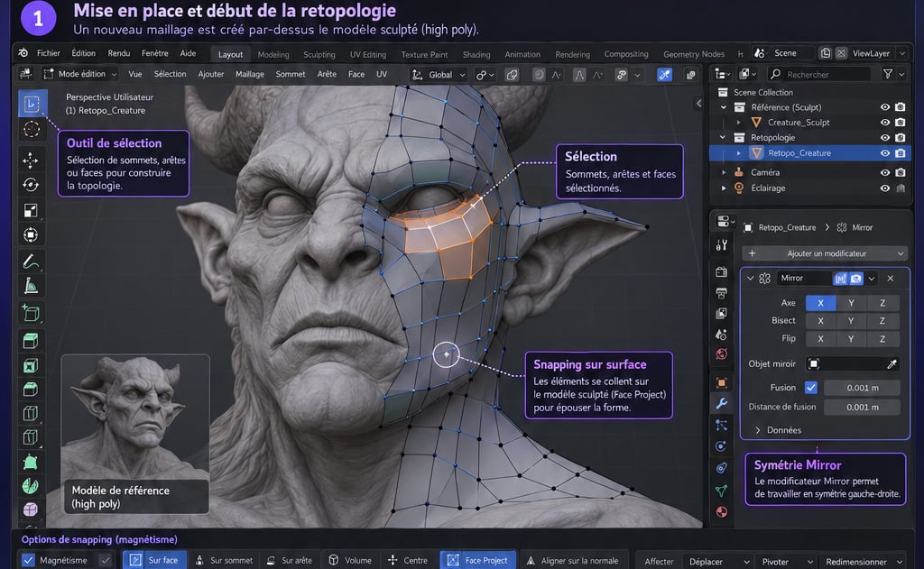The height and width of the screenshot is (569, 924).
Task: Expand the Données section
Action: [779, 430]
